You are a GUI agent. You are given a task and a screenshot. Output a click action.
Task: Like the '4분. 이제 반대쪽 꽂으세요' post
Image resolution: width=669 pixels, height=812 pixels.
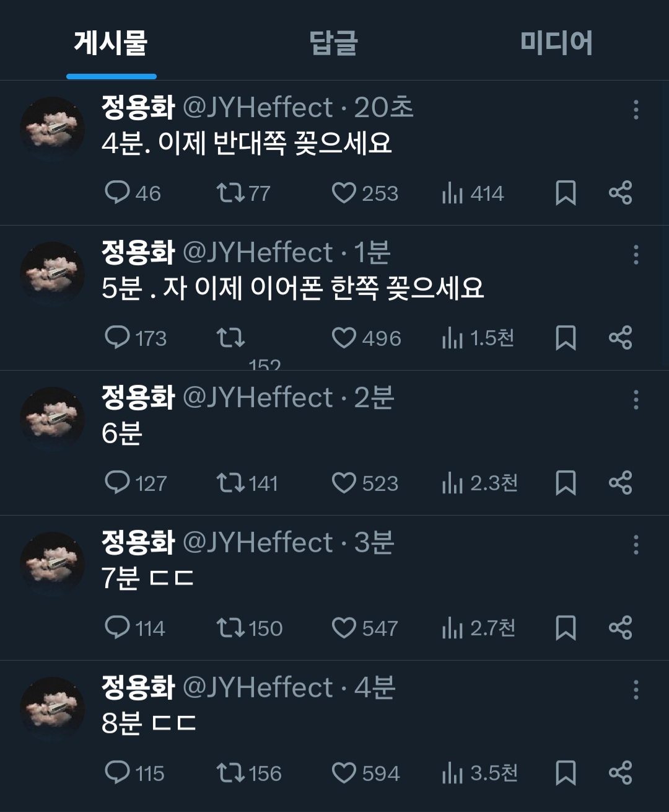click(x=344, y=193)
